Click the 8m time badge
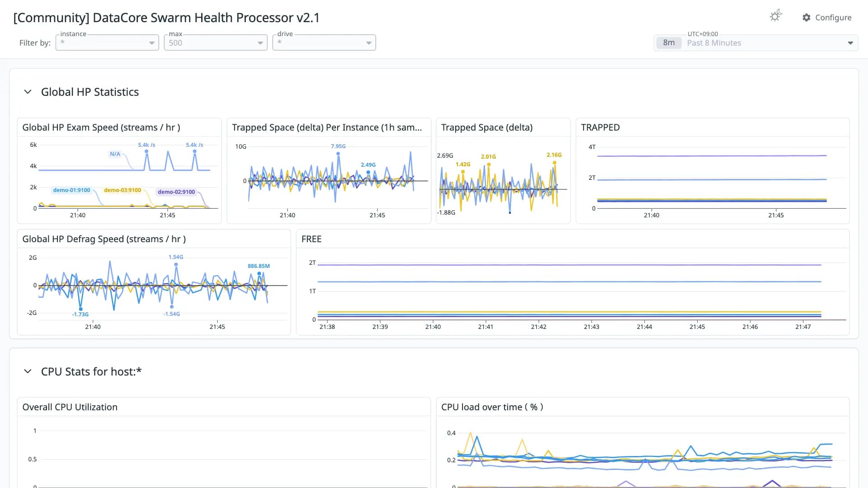Screen dimensions: 868x488 coord(669,42)
